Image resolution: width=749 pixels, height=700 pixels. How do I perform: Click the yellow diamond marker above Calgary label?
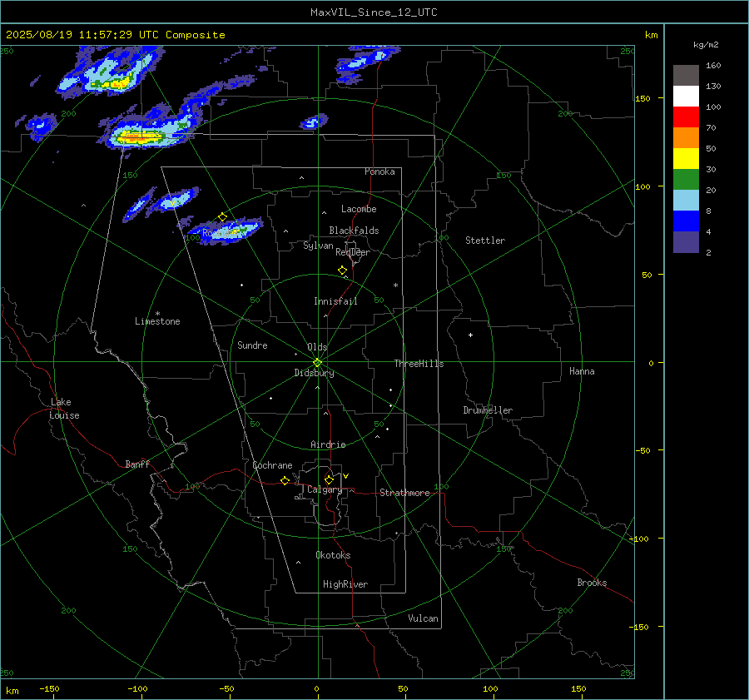click(x=329, y=479)
